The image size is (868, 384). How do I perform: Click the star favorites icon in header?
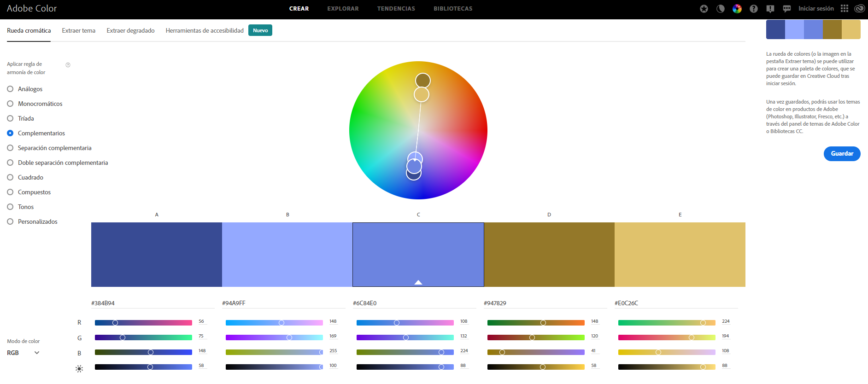coord(704,9)
